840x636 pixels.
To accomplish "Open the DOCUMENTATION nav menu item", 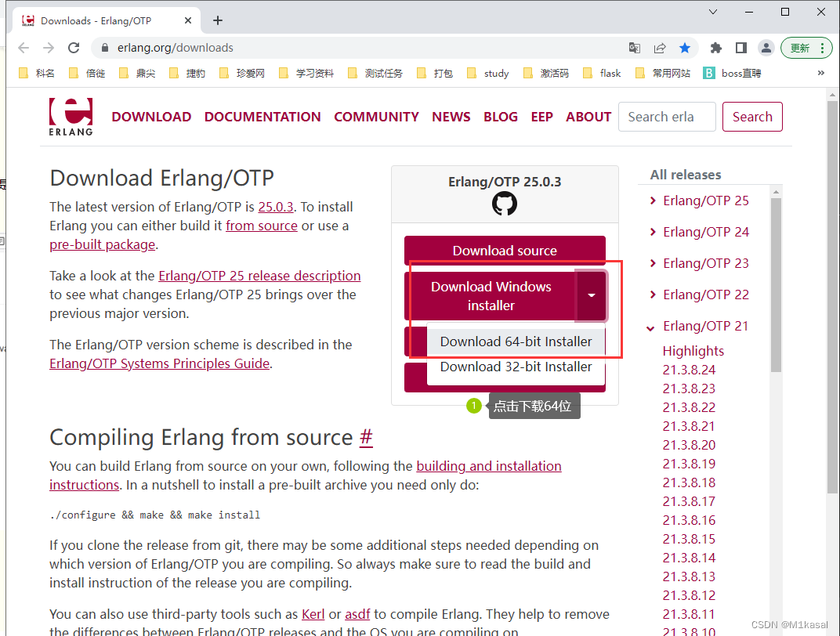I will click(x=262, y=117).
